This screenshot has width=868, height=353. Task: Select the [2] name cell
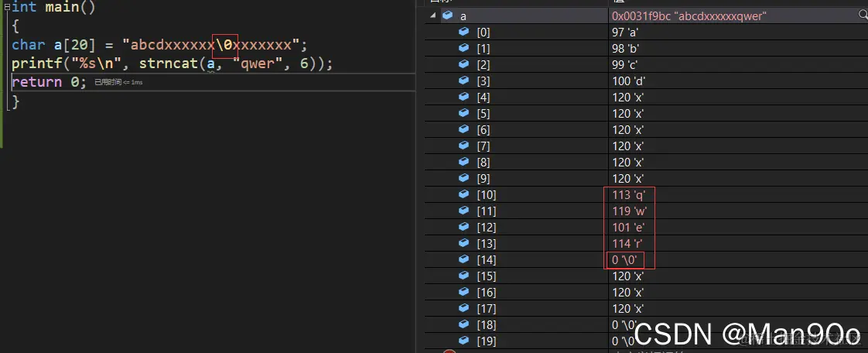[x=484, y=65]
